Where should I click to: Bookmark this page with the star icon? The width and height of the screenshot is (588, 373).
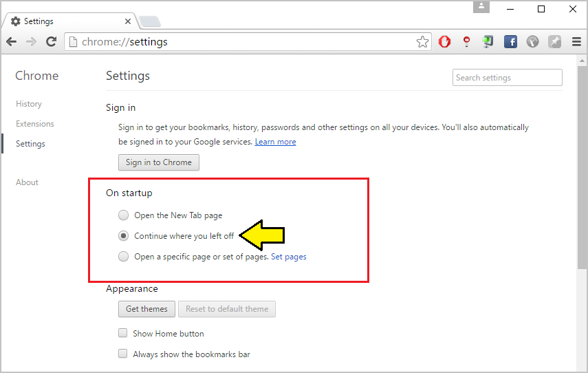422,42
